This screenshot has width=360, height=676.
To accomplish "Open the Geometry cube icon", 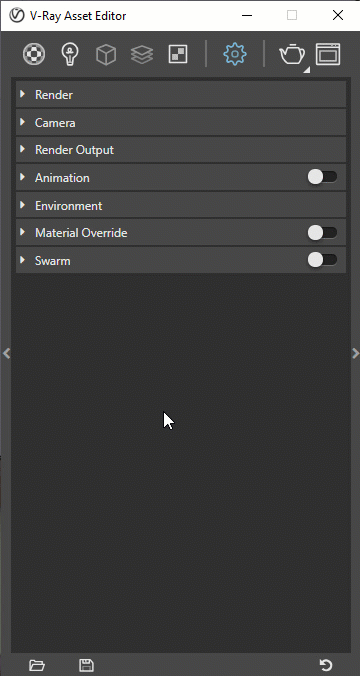I will tap(106, 55).
